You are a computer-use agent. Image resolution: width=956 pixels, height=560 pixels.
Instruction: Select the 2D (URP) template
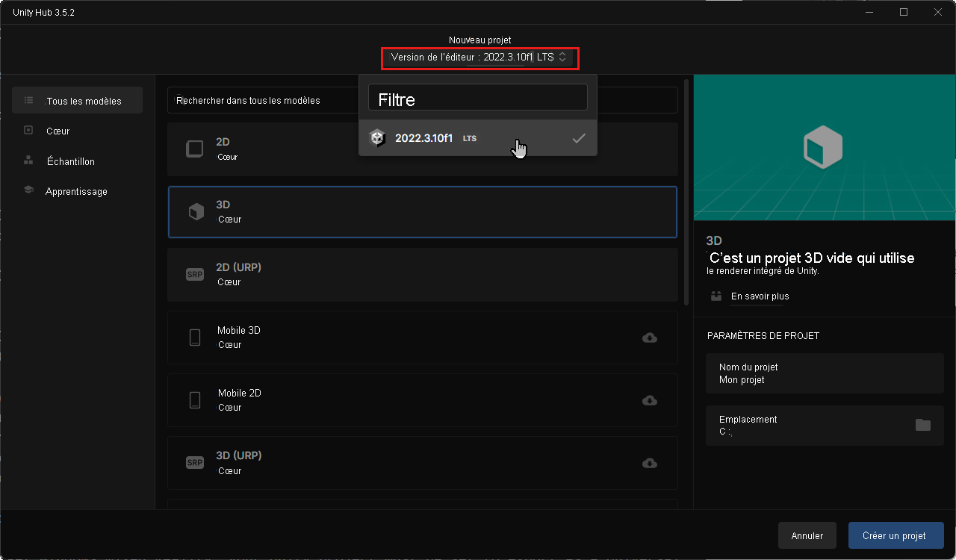[423, 275]
